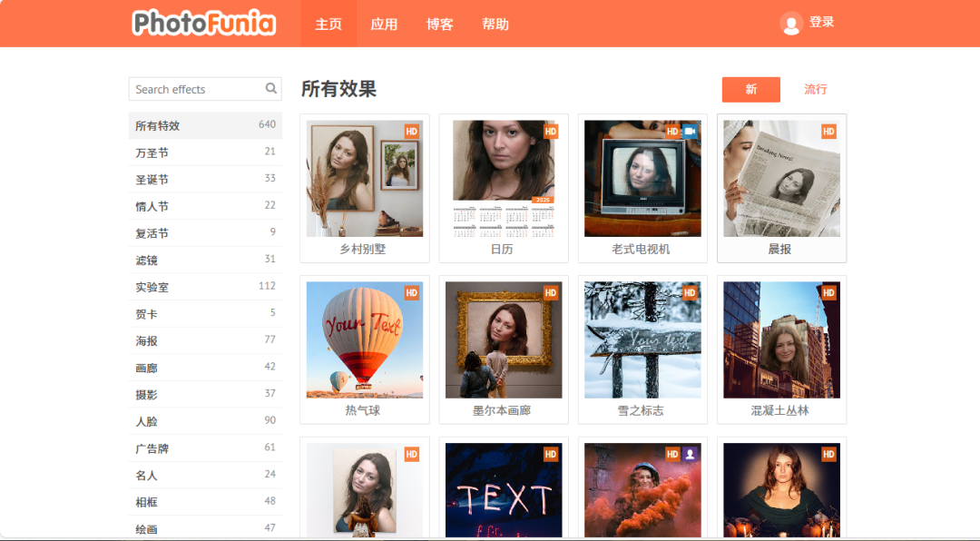The height and width of the screenshot is (541, 980).
Task: Open the 应用 nav tab
Action: (384, 24)
